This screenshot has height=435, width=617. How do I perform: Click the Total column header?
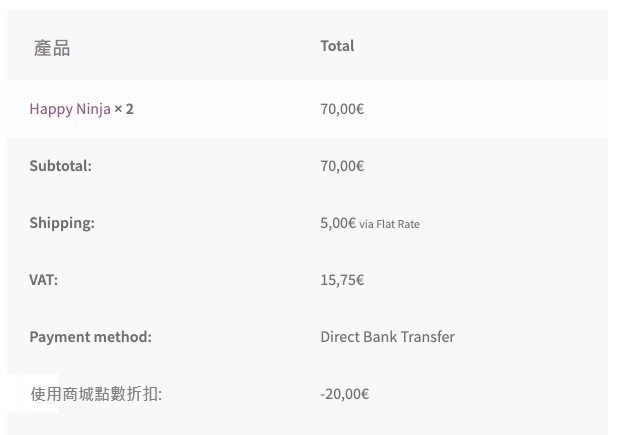[x=337, y=46]
